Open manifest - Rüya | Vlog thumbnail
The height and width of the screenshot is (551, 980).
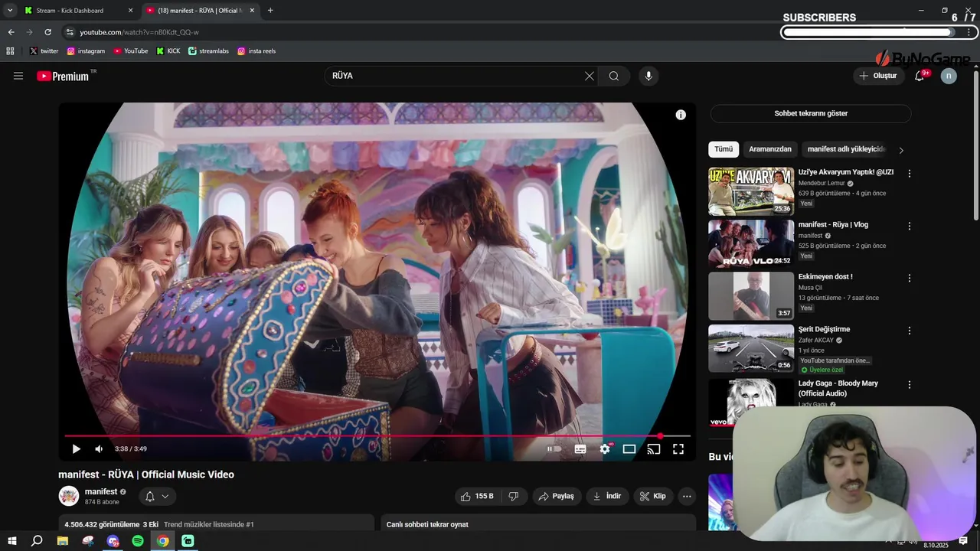point(751,243)
